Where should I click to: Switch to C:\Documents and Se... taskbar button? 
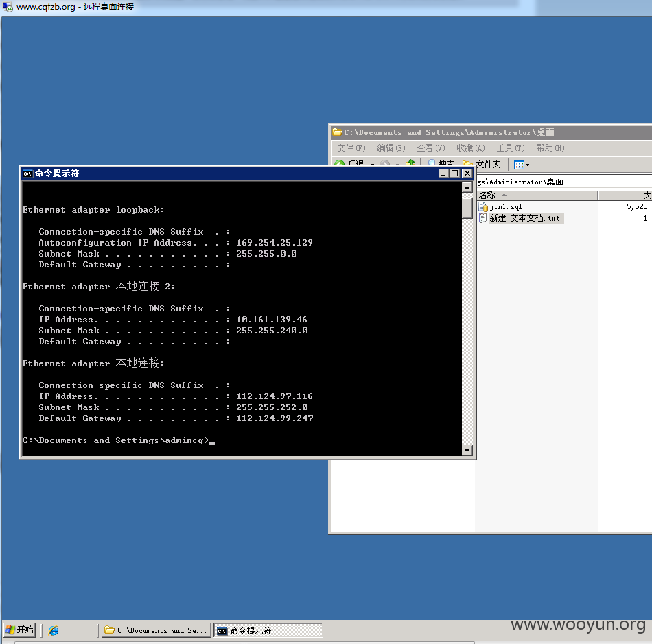click(156, 630)
